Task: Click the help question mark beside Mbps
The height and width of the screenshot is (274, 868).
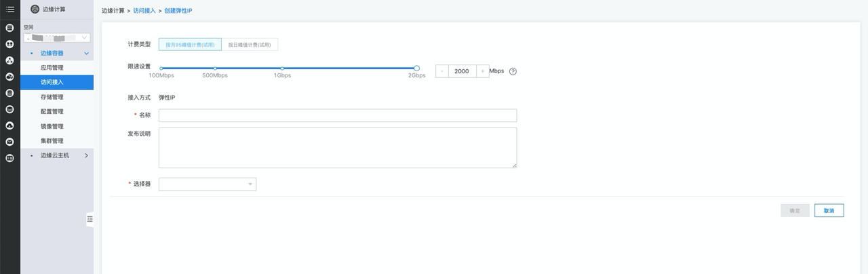Action: pyautogui.click(x=513, y=71)
